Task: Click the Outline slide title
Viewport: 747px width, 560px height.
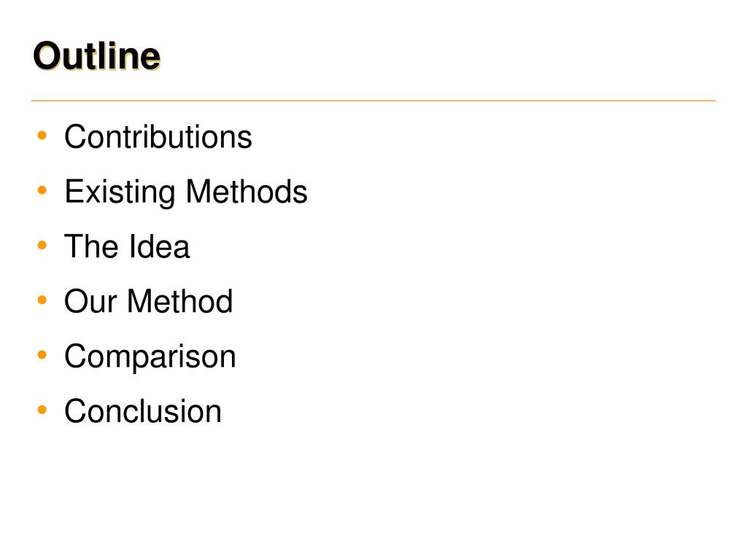Action: [97, 56]
